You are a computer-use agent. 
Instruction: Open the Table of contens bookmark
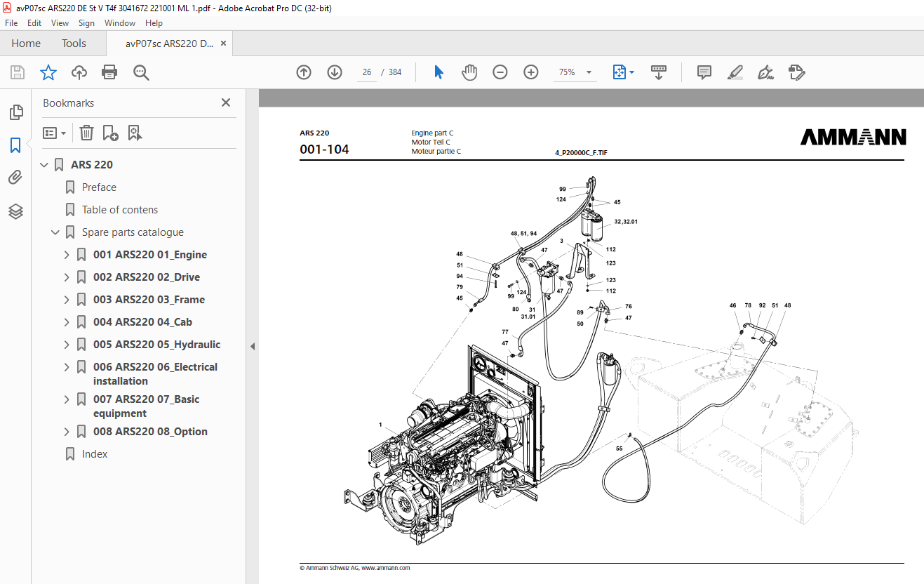(x=120, y=210)
